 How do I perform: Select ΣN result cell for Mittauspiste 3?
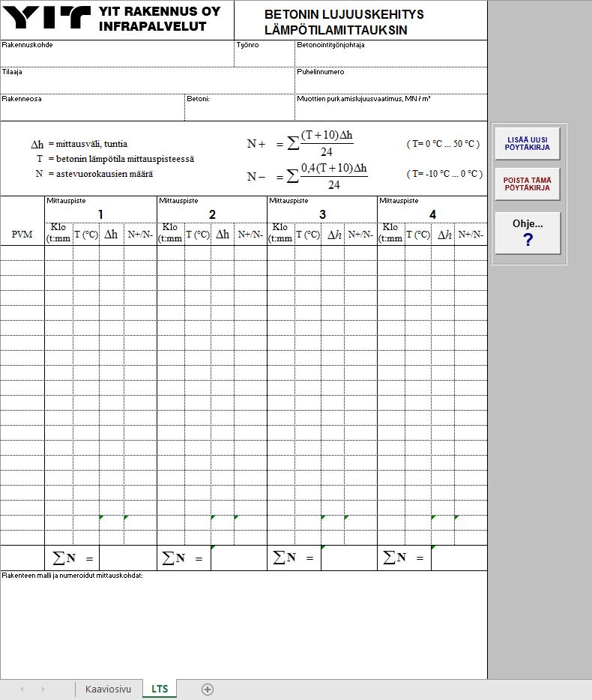click(349, 558)
